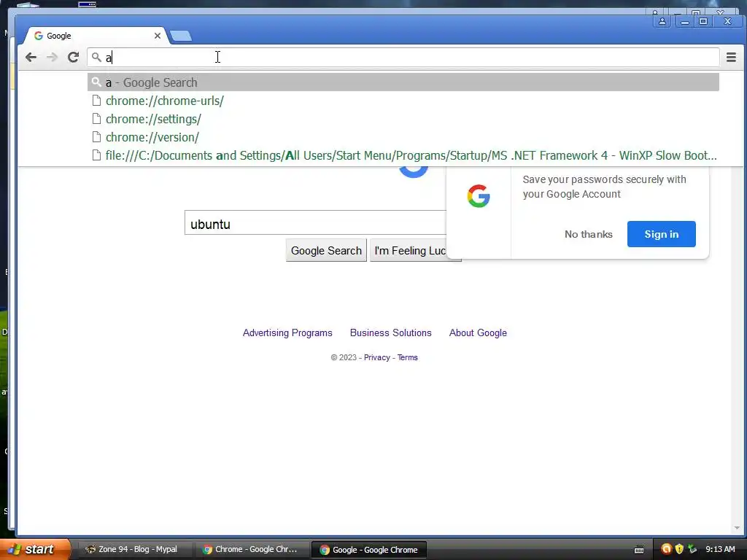The width and height of the screenshot is (747, 560).
Task: Click the scrollbar down arrow at the bottom right
Action: coord(737,528)
